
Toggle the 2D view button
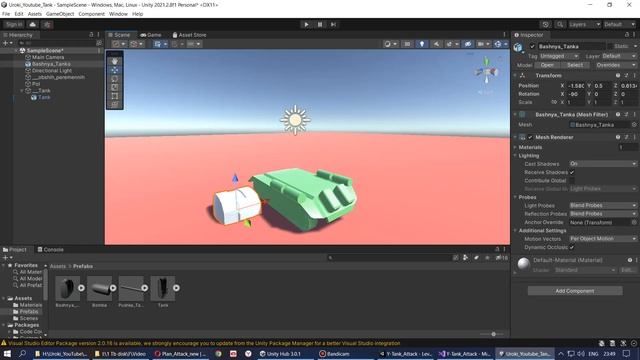(x=407, y=44)
